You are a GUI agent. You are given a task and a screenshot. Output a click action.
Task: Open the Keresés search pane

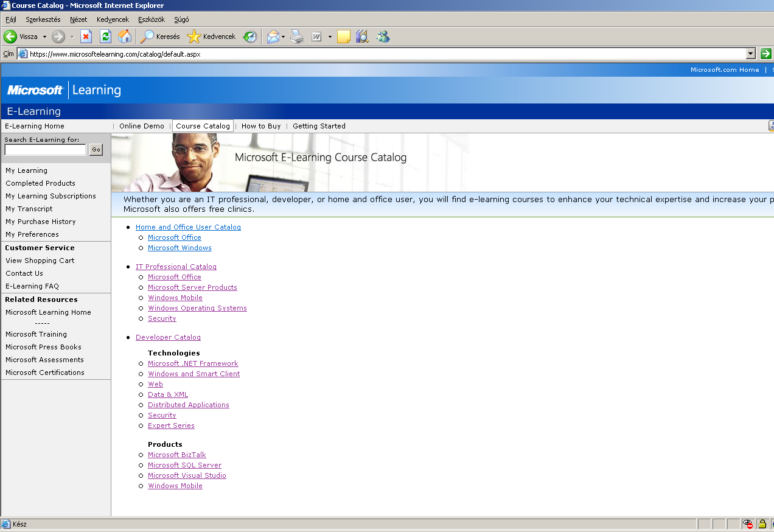click(160, 37)
